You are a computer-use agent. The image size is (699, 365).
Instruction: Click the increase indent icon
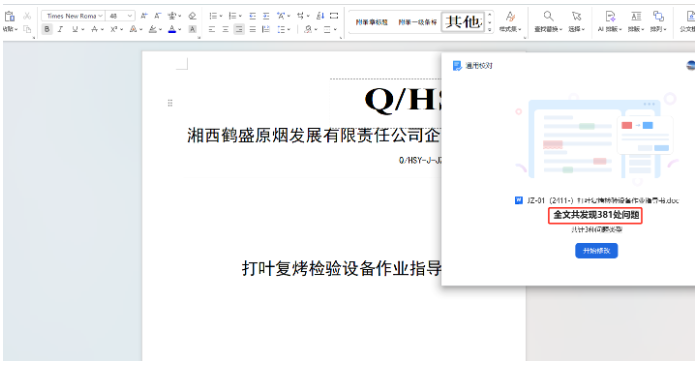266,16
